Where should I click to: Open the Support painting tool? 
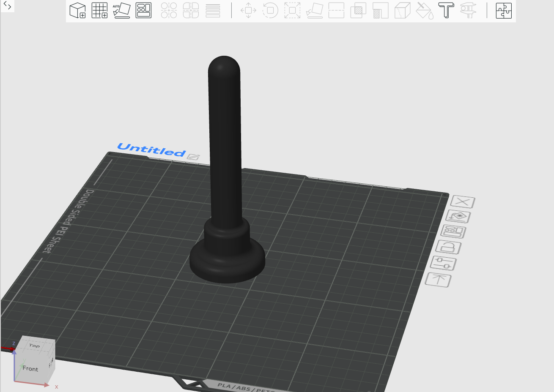coord(381,11)
